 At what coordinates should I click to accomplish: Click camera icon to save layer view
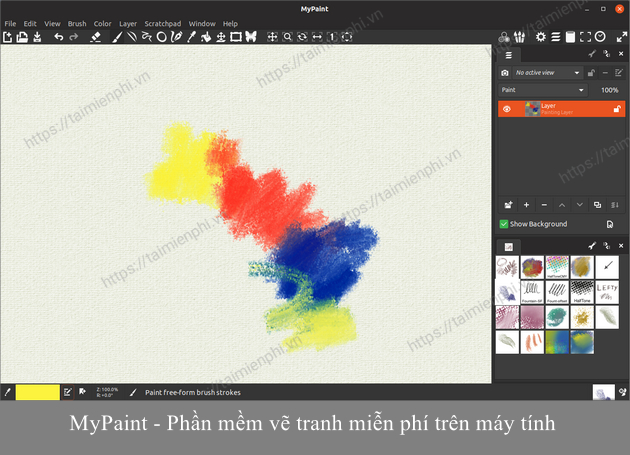pos(505,73)
